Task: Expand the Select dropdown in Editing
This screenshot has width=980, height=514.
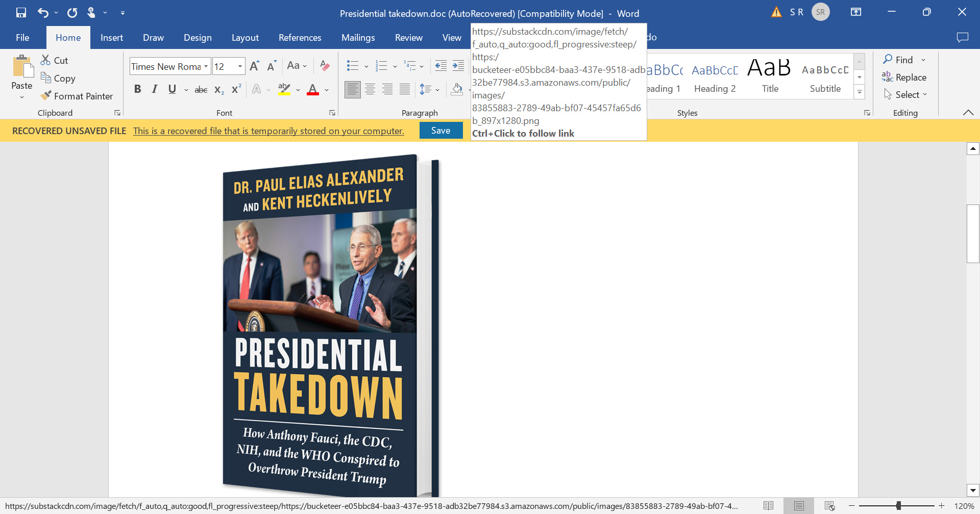Action: point(911,94)
